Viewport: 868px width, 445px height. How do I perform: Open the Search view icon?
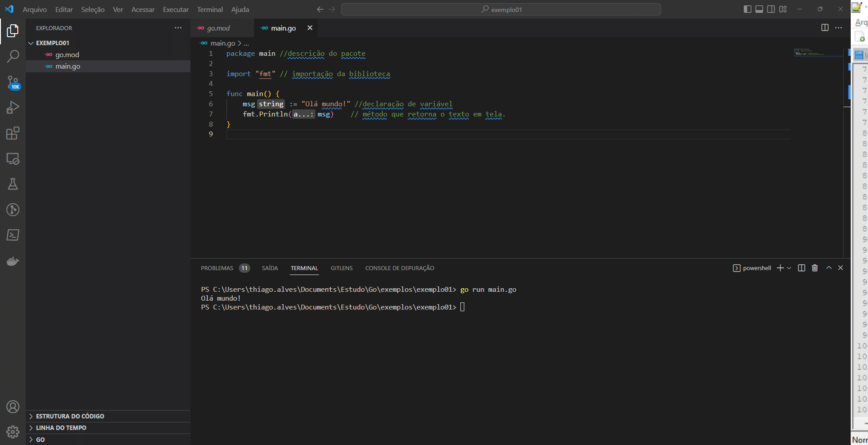click(x=13, y=56)
